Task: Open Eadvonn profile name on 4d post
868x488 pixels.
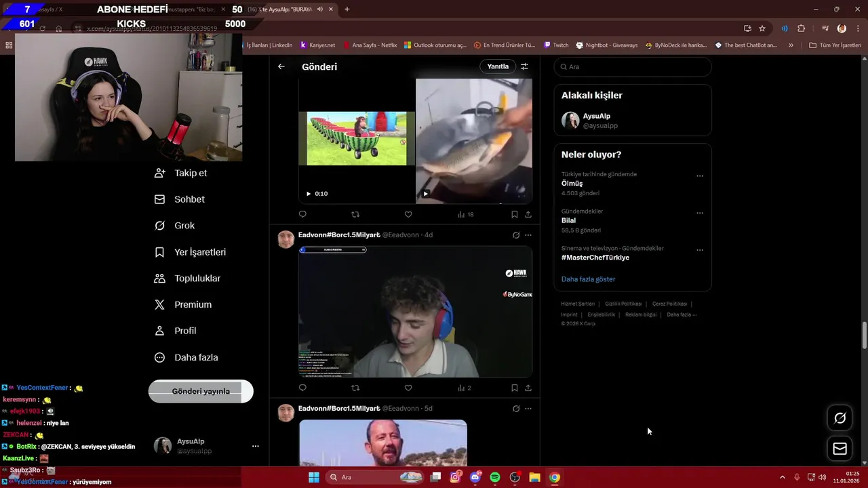Action: click(x=339, y=235)
